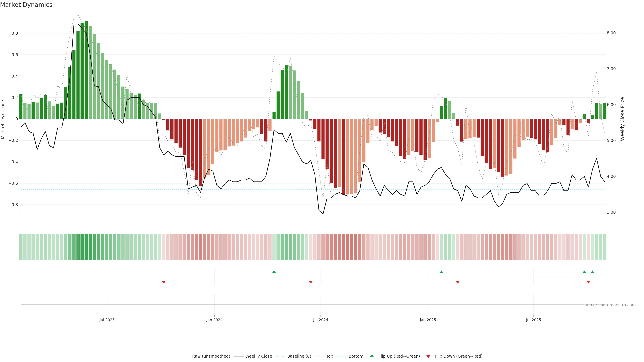Click the rightmost red Flip Down triangle marker
The height and width of the screenshot is (362, 644).
588,282
